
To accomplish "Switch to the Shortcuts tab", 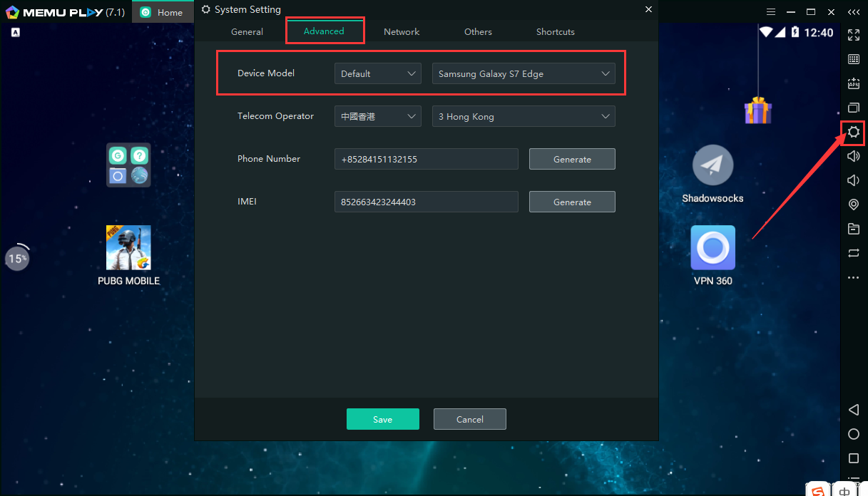I will [x=555, y=32].
